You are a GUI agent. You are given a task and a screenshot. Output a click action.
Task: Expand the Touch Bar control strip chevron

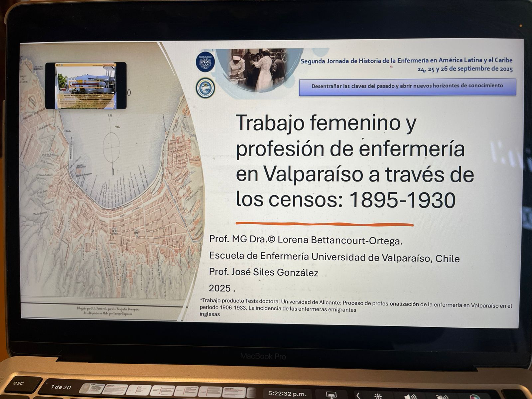(x=358, y=396)
